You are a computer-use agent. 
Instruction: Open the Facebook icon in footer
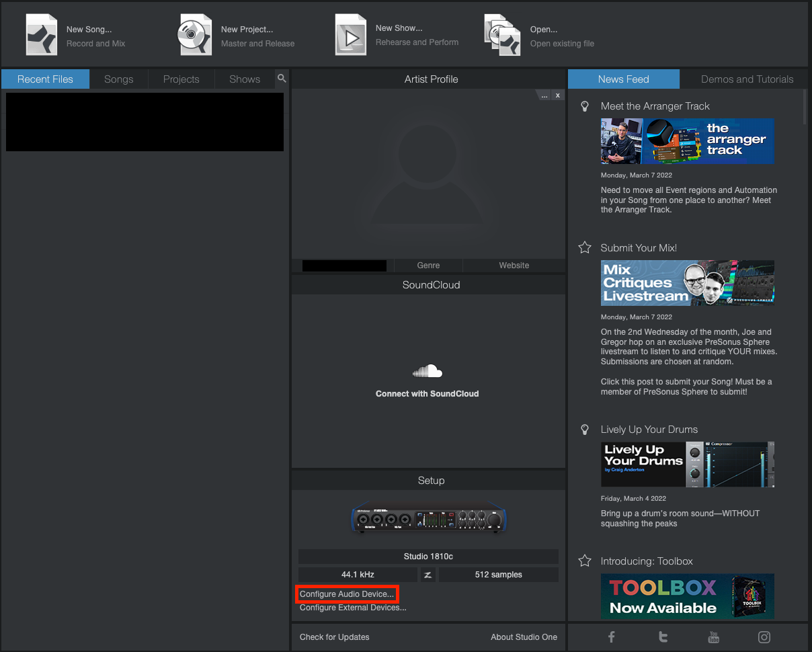(612, 637)
